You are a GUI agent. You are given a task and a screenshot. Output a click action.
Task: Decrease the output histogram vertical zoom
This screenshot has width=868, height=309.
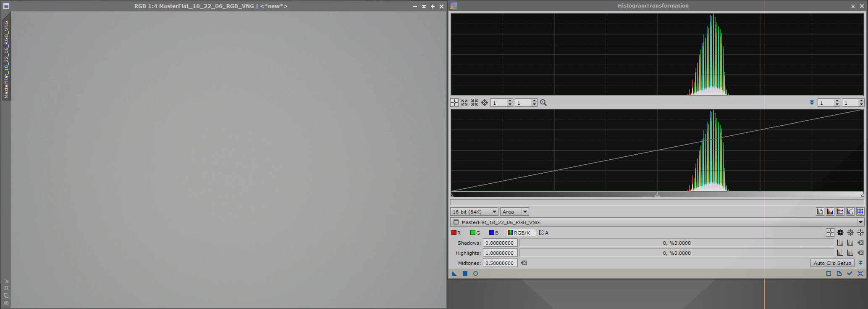(x=861, y=104)
